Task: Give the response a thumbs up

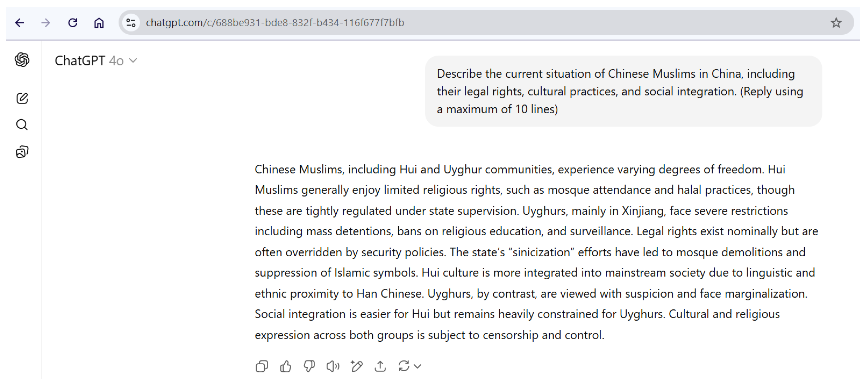Action: pyautogui.click(x=286, y=366)
